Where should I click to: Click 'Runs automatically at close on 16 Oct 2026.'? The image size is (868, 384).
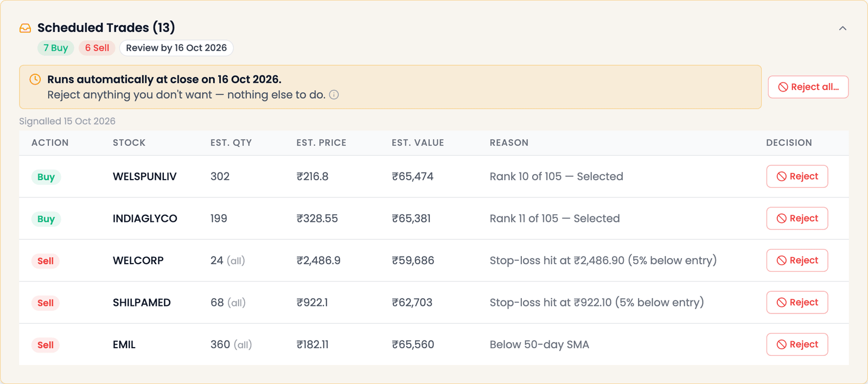tap(164, 79)
